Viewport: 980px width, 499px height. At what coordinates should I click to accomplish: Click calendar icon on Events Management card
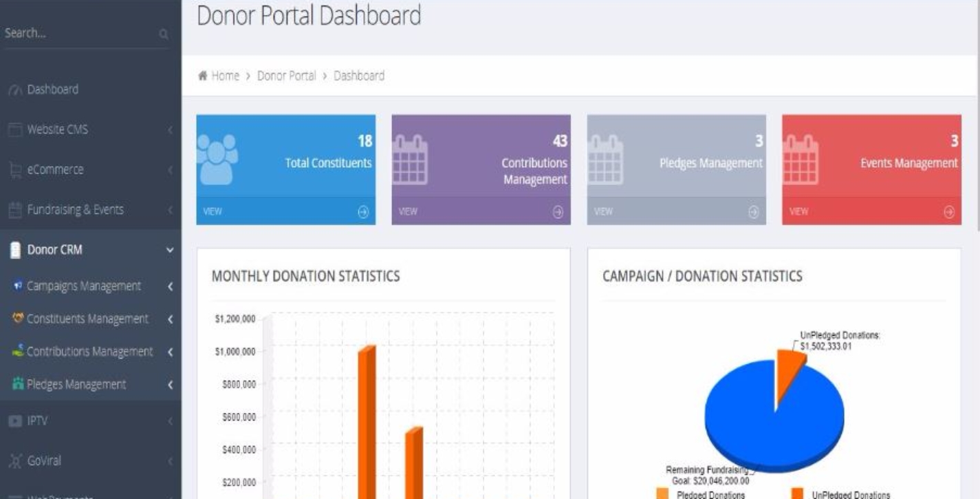click(x=801, y=160)
